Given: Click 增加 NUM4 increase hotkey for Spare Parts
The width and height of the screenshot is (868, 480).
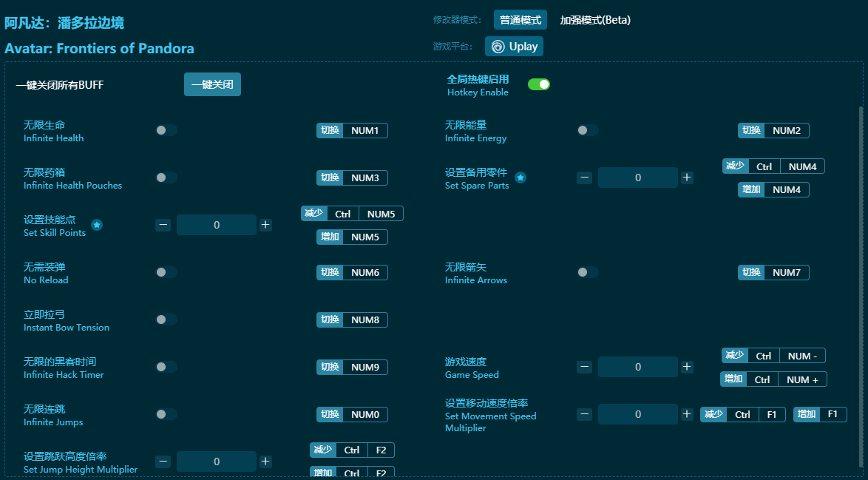Looking at the screenshot, I should click(x=773, y=190).
